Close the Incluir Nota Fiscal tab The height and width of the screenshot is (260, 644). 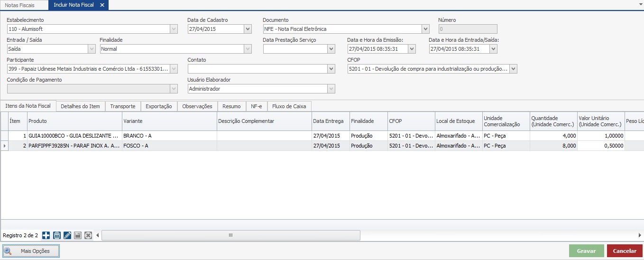click(x=102, y=5)
